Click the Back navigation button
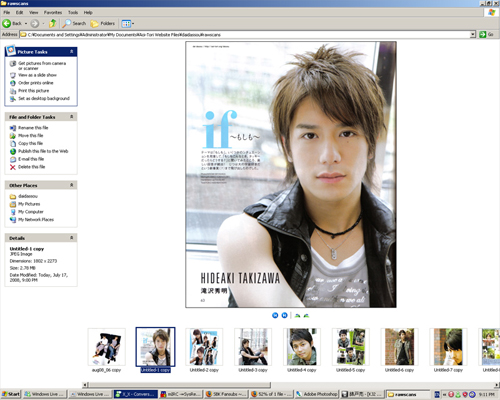The width and height of the screenshot is (500, 400). tap(11, 24)
